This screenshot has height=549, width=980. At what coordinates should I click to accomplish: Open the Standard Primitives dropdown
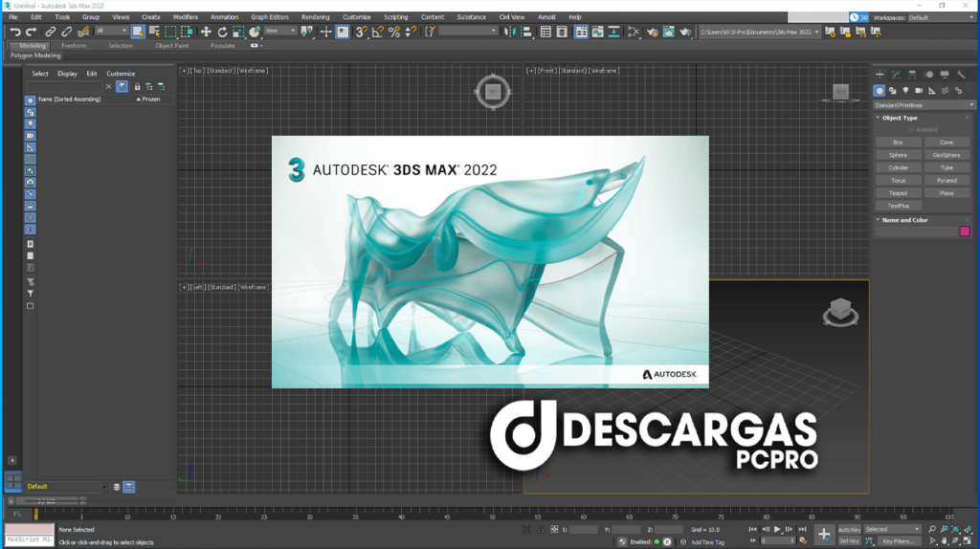click(924, 105)
